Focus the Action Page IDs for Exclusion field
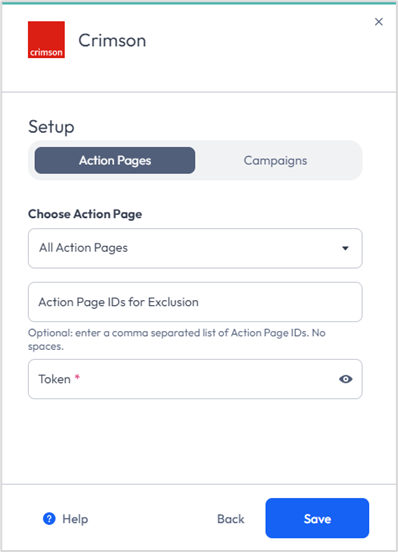The height and width of the screenshot is (552, 398). click(195, 302)
